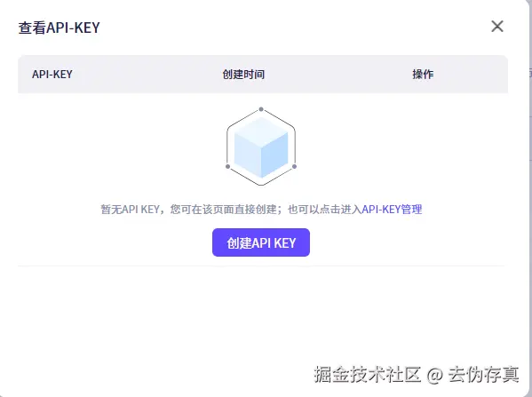Click the 查看API-KEY dialog title
Screen dimensions: 532x397
[59, 28]
